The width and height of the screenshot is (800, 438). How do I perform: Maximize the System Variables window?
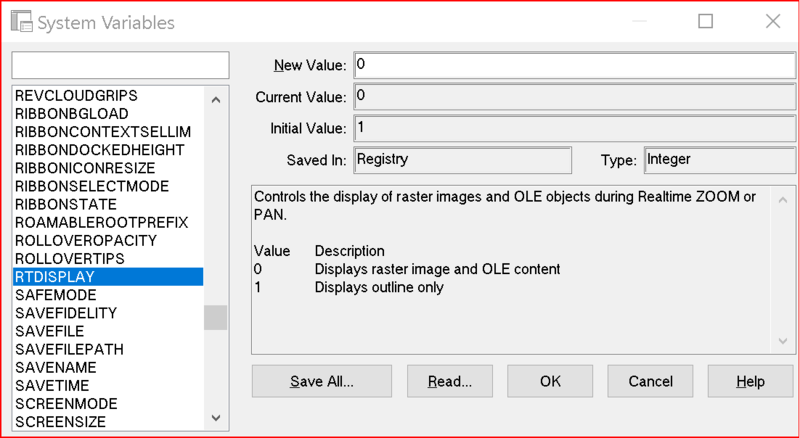(706, 21)
